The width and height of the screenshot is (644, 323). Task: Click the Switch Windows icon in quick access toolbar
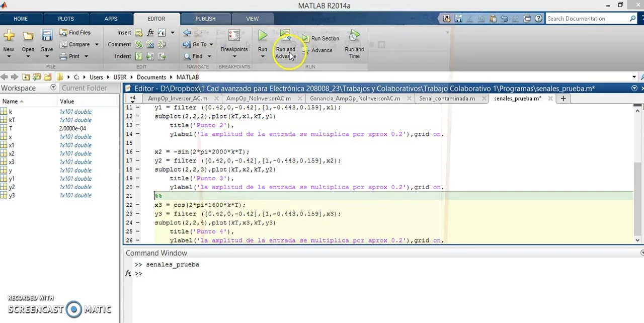(x=527, y=19)
